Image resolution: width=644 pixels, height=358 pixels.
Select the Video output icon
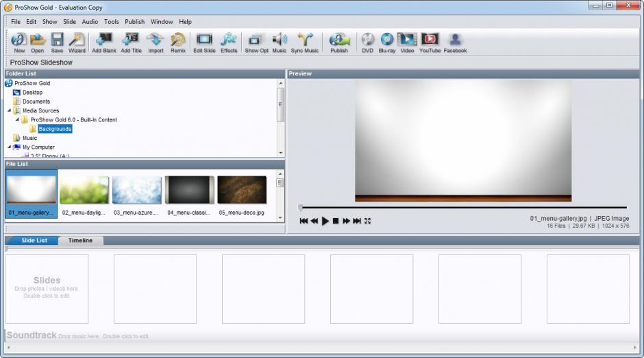407,43
